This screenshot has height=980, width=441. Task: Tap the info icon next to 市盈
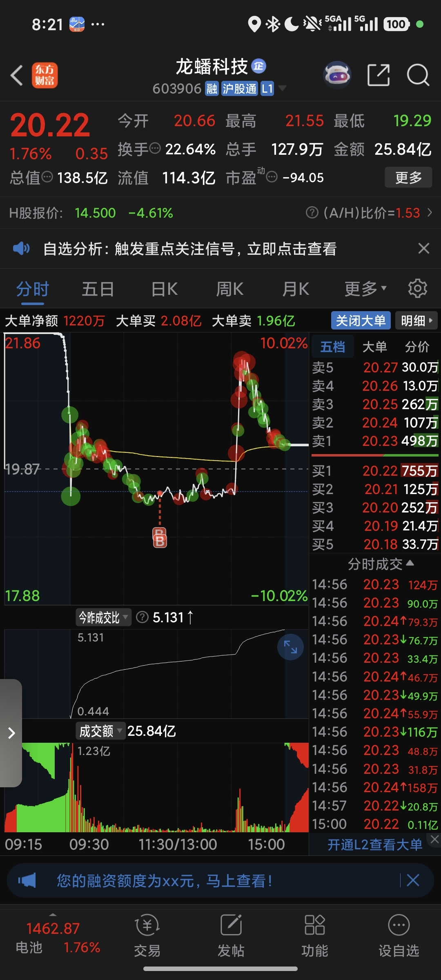(x=272, y=177)
